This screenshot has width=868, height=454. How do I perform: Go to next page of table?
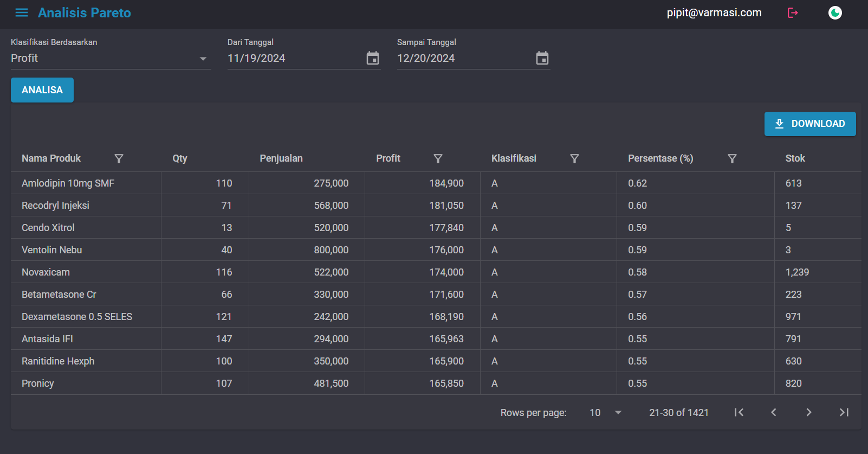point(809,412)
